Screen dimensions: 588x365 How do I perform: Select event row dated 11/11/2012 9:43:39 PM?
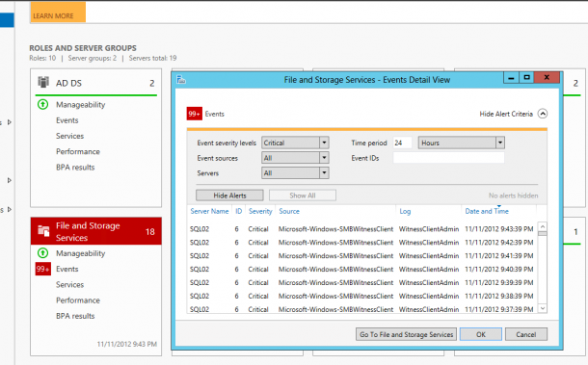(361, 229)
